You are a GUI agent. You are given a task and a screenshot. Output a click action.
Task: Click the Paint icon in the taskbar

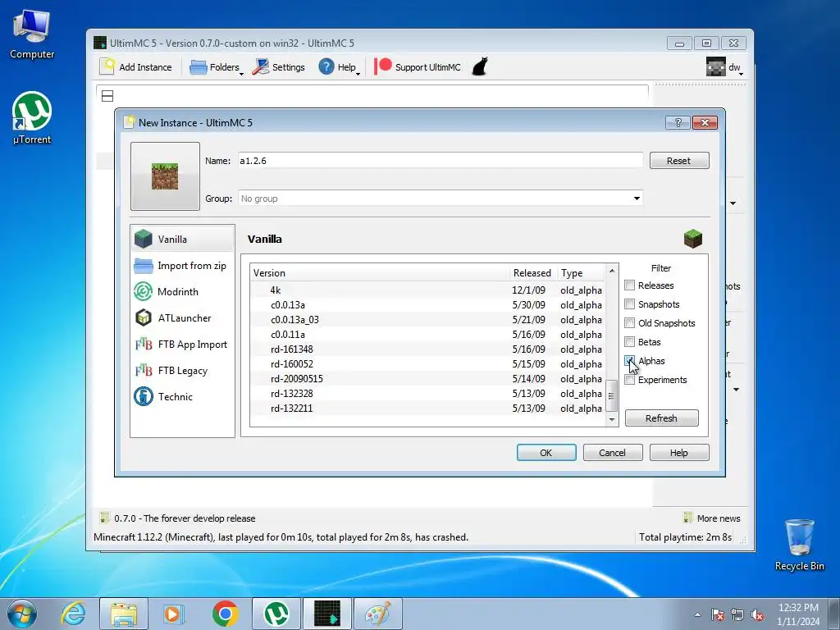378,614
